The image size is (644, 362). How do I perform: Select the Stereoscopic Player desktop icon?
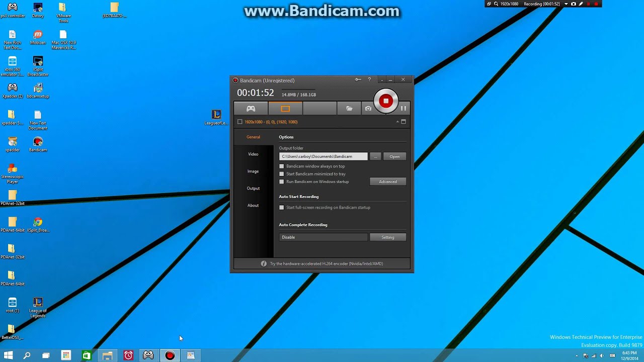[x=13, y=173]
